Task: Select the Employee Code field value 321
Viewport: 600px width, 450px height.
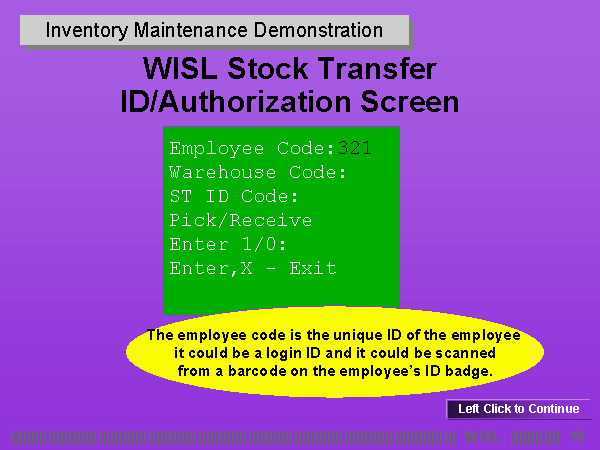Action: (x=355, y=148)
